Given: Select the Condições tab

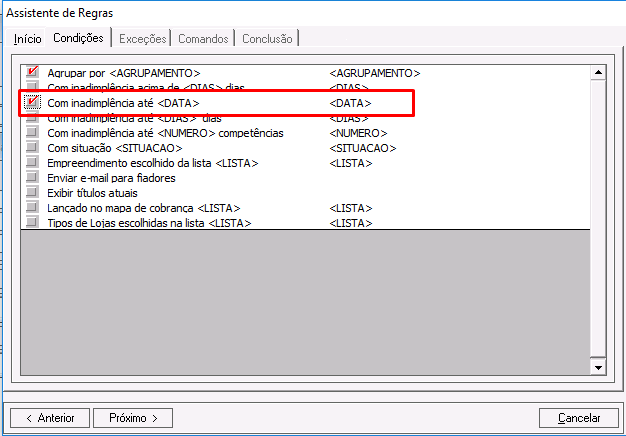Looking at the screenshot, I should [x=78, y=38].
